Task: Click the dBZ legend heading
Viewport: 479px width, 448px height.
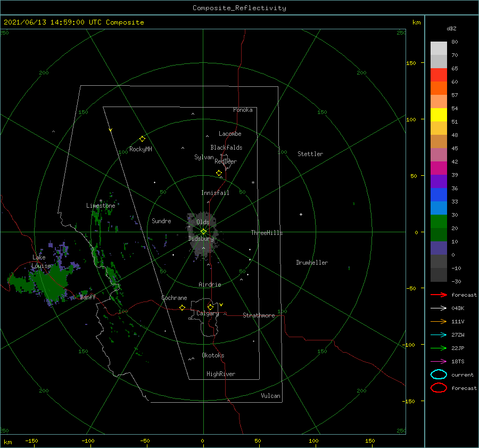Action: (x=451, y=28)
